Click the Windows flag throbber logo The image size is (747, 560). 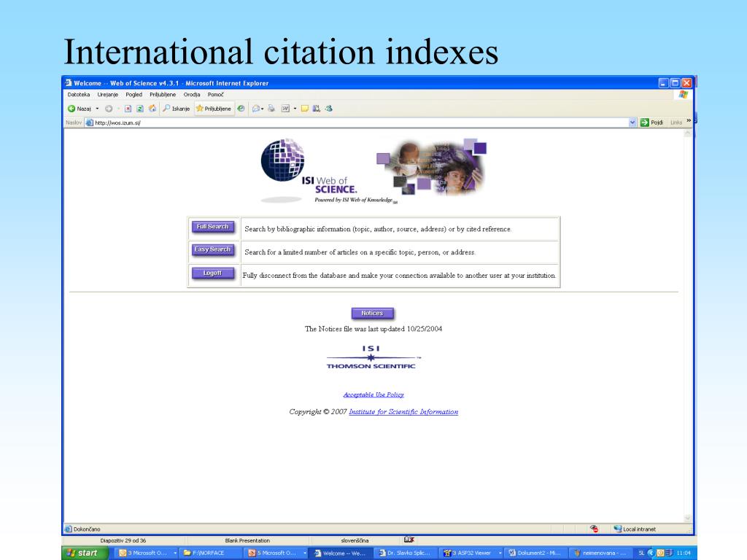click(683, 95)
